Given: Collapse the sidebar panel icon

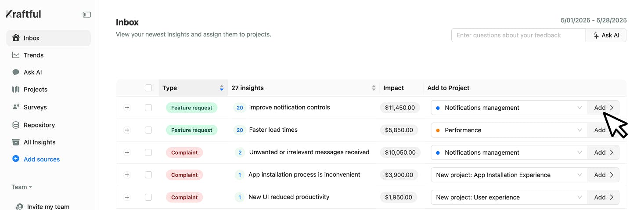Looking at the screenshot, I should (x=87, y=14).
